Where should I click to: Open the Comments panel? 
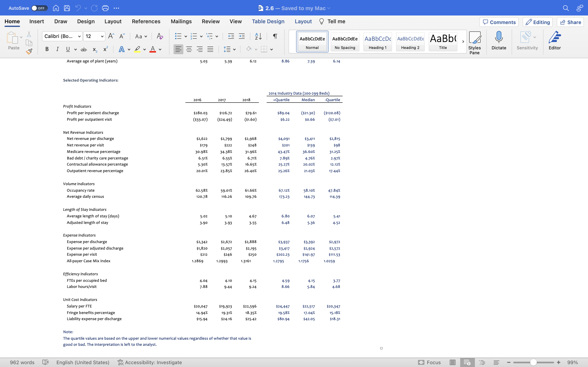click(x=499, y=22)
